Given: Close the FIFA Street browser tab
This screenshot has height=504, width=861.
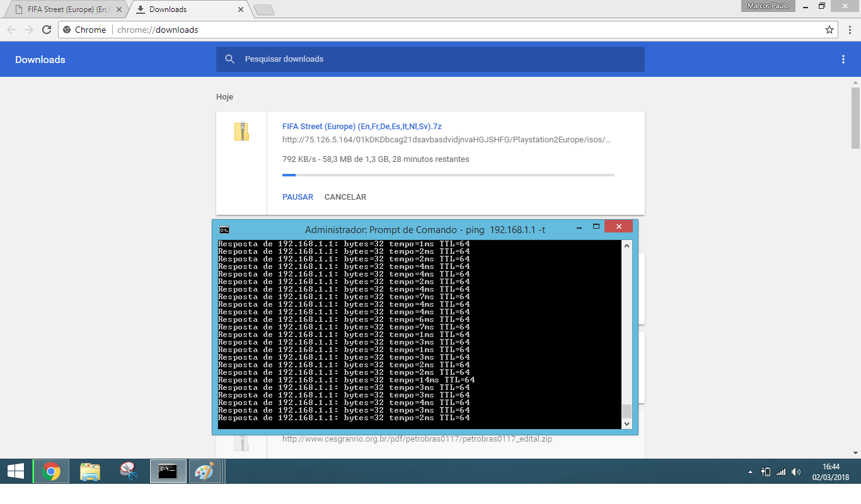Looking at the screenshot, I should click(x=119, y=9).
